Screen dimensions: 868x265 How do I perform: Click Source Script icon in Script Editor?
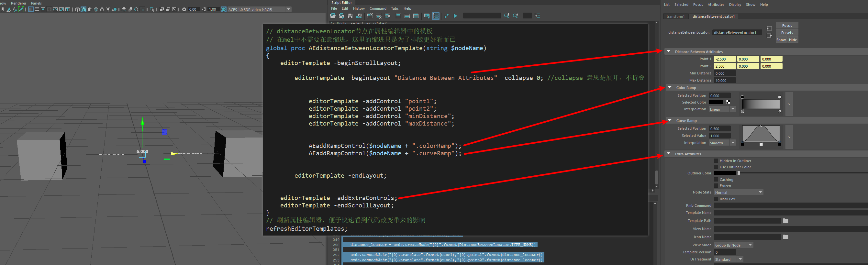(x=341, y=16)
